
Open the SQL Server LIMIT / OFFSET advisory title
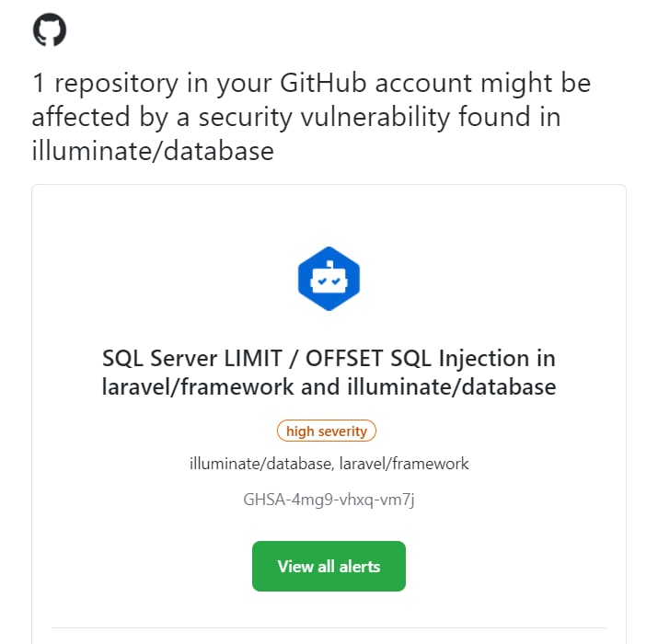click(329, 372)
